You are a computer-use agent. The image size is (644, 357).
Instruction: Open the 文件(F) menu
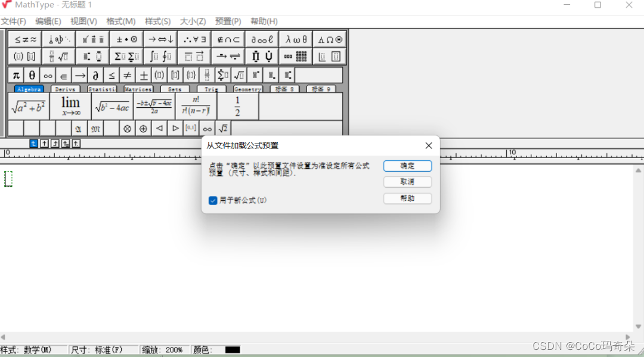coord(13,21)
